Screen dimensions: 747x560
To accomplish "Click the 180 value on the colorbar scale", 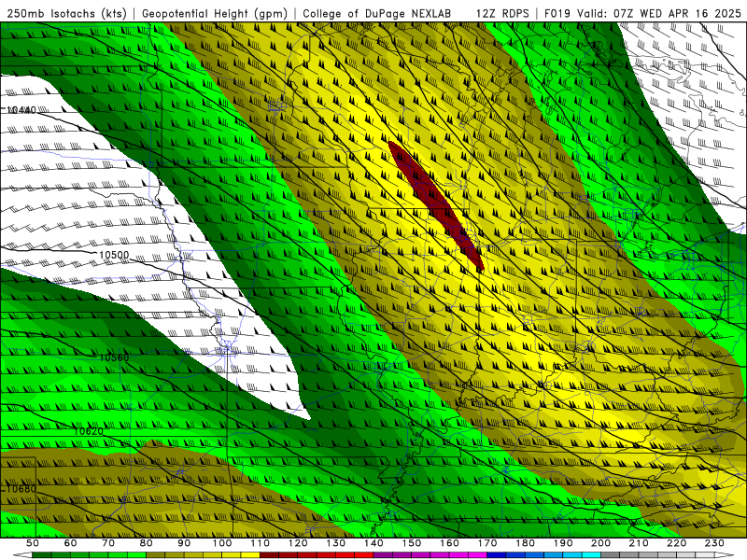I will (x=525, y=543).
